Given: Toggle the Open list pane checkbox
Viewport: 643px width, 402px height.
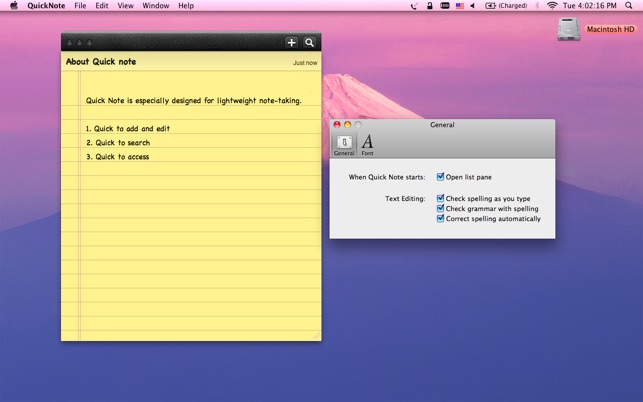Looking at the screenshot, I should click(x=441, y=177).
